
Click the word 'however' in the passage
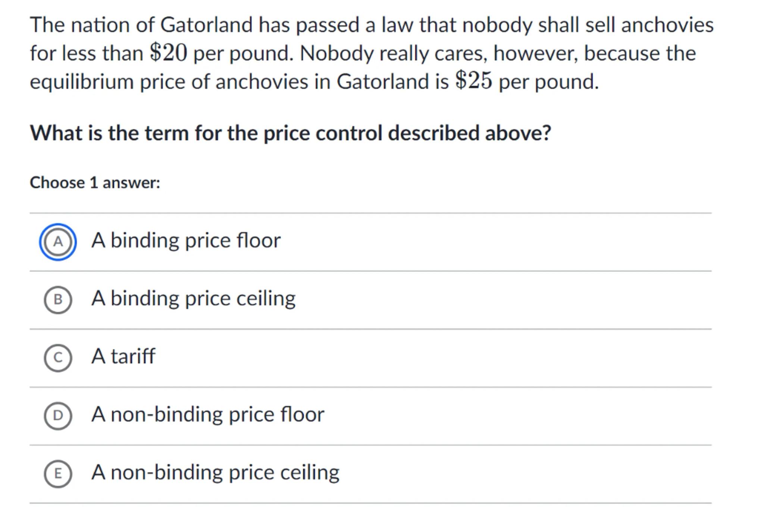[x=535, y=53]
